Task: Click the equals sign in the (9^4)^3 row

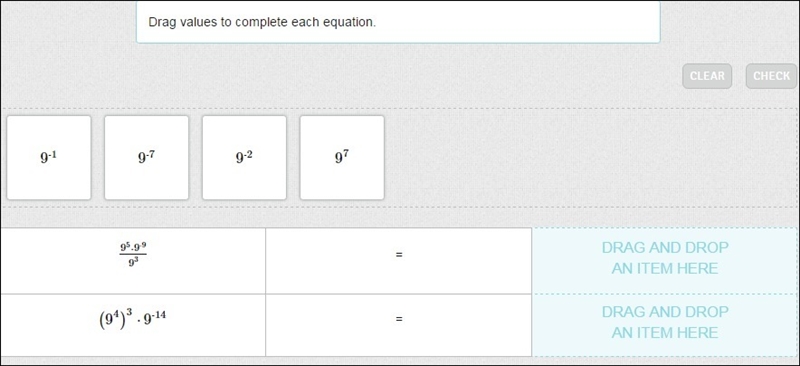Action: [x=399, y=319]
